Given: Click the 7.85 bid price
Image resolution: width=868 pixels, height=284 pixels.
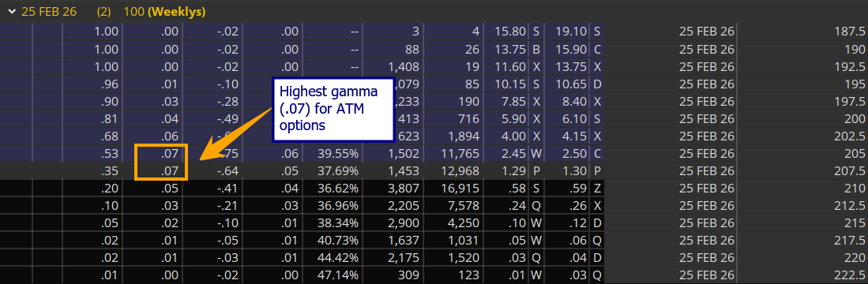Looking at the screenshot, I should click(x=514, y=102).
